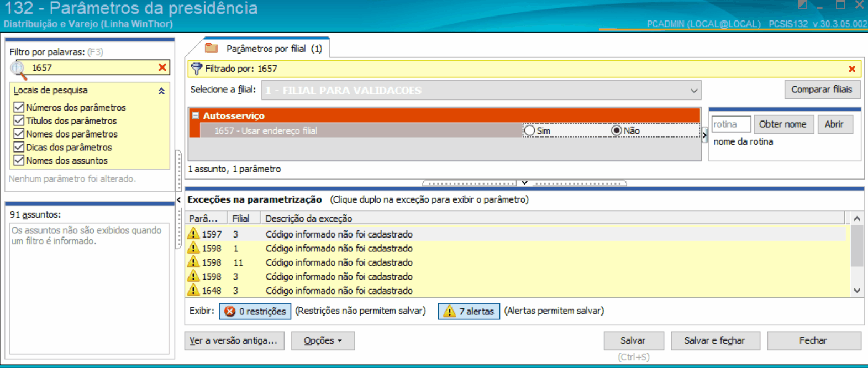Click exceptions list scrollbar up arrow
This screenshot has width=868, height=368.
[857, 219]
